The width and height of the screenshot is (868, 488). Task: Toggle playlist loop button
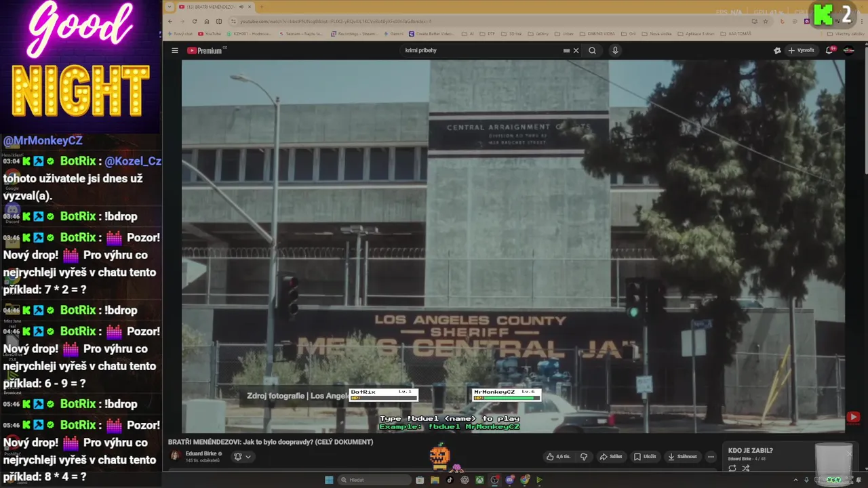[732, 468]
